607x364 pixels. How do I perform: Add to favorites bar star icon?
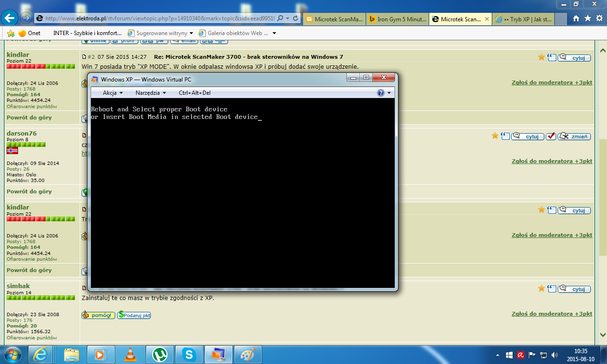[x=11, y=33]
